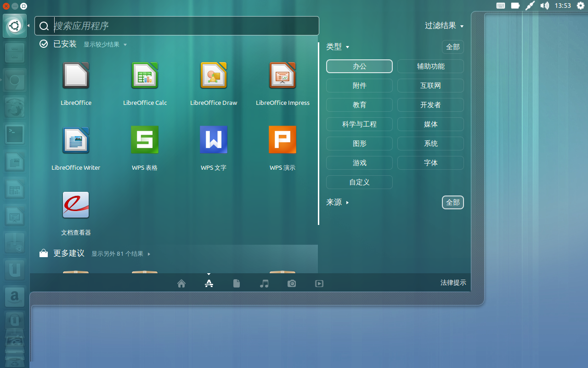Image resolution: width=588 pixels, height=368 pixels.
Task: Open WPS 表格 spreadsheet app
Action: coord(145,140)
